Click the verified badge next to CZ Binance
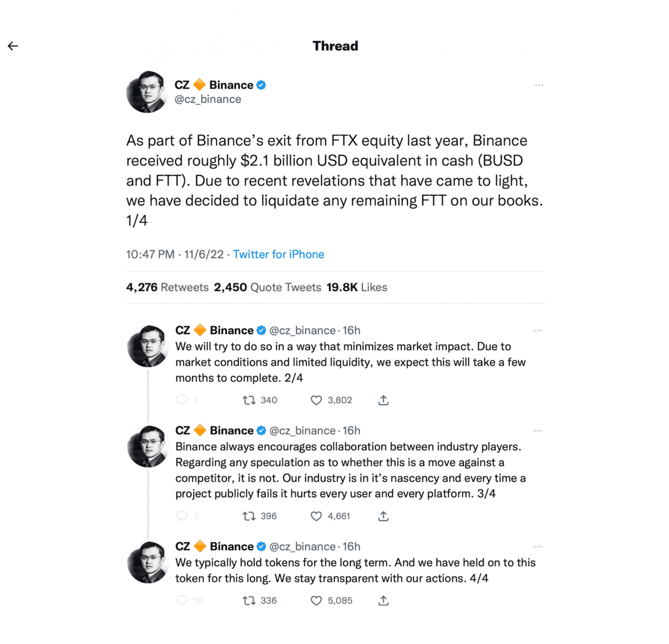This screenshot has height=644, width=669. (x=262, y=85)
